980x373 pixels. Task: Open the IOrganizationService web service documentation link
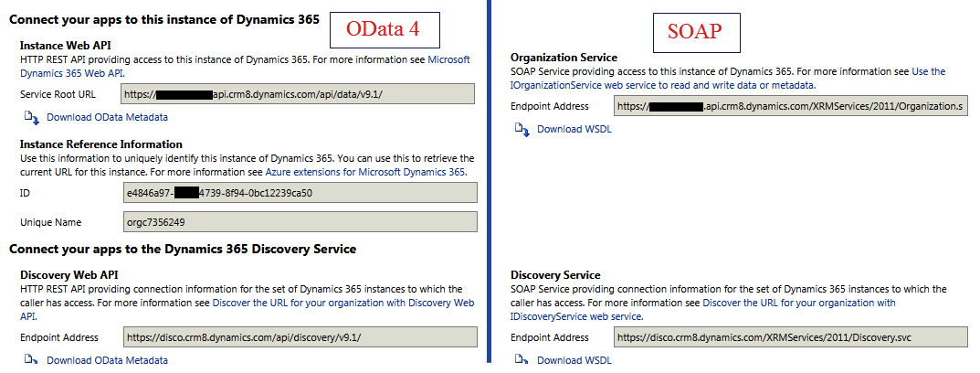click(728, 79)
